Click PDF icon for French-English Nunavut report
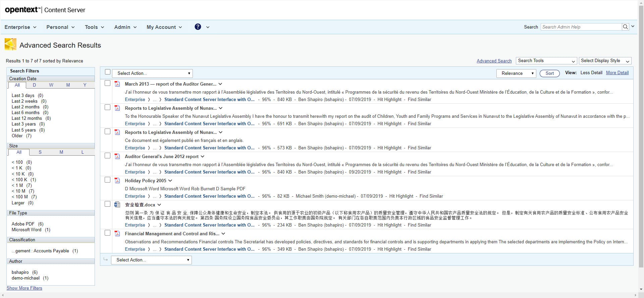Viewport: 644px width, 298px height. tap(117, 132)
